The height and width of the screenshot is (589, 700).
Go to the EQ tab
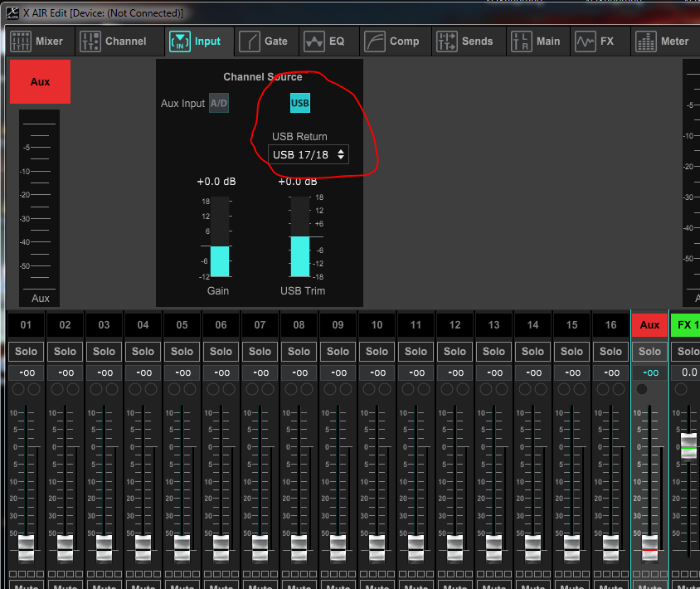click(x=328, y=41)
